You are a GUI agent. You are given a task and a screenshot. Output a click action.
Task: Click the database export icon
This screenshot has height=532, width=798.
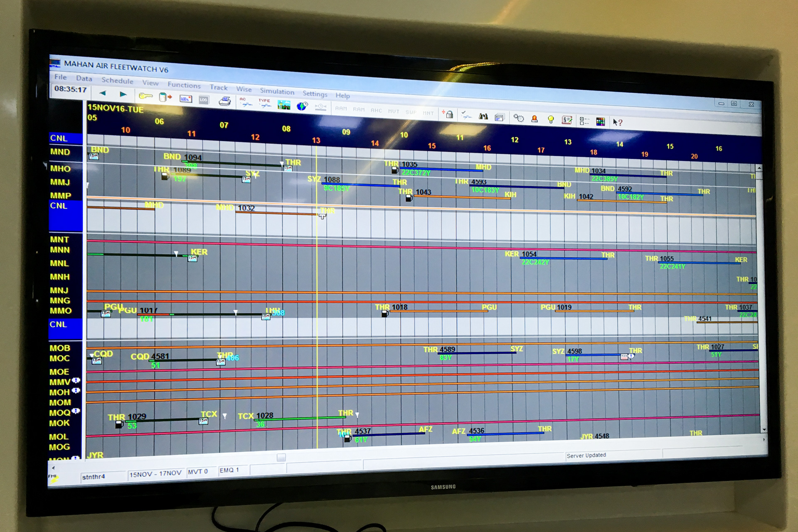165,97
